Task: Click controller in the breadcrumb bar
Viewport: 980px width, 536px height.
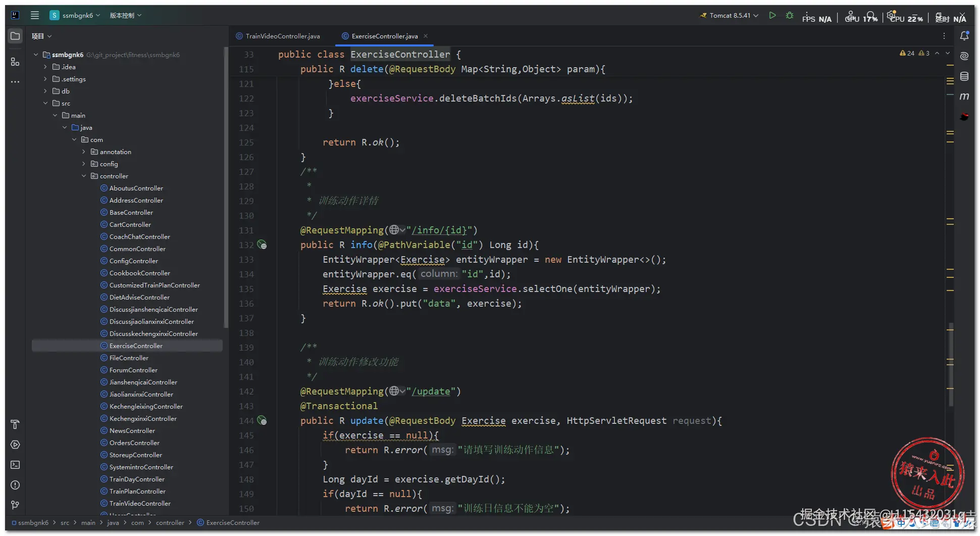Action: (x=170, y=522)
